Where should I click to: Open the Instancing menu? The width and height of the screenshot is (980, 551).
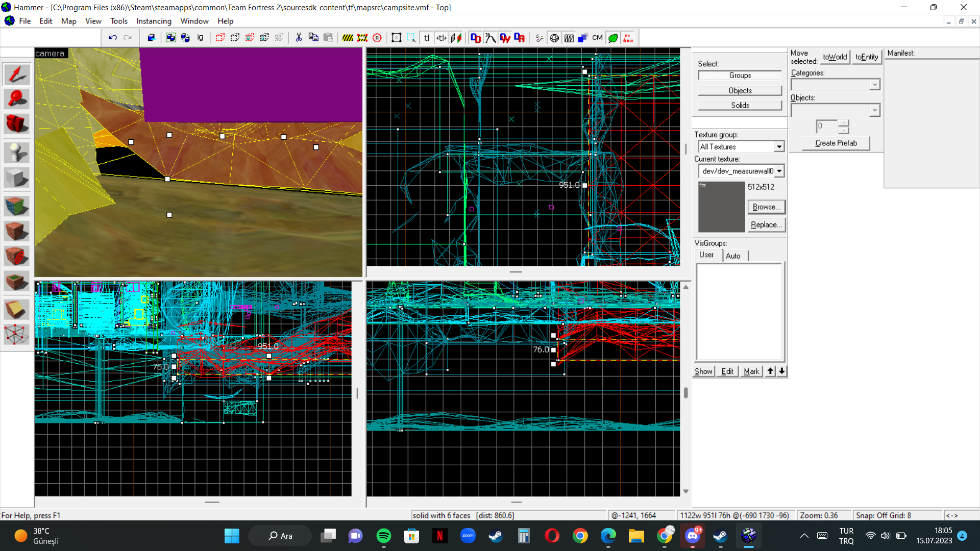(x=154, y=21)
